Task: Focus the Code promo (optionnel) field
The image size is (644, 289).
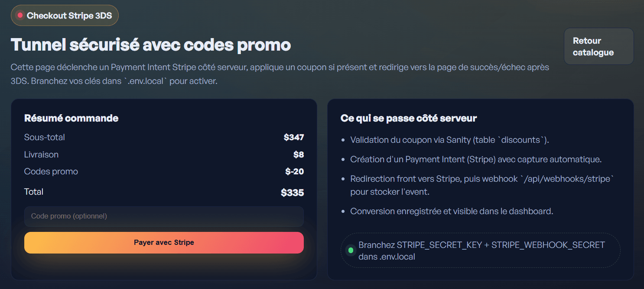Action: pos(164,216)
